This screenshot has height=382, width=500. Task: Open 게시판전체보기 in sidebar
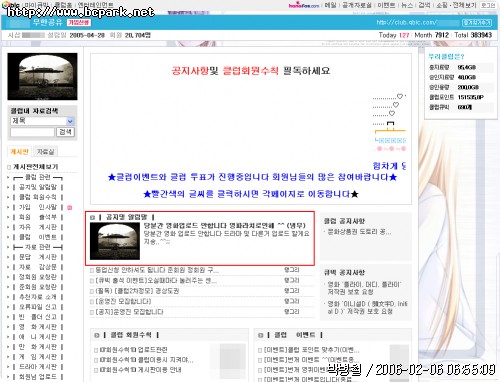35,167
